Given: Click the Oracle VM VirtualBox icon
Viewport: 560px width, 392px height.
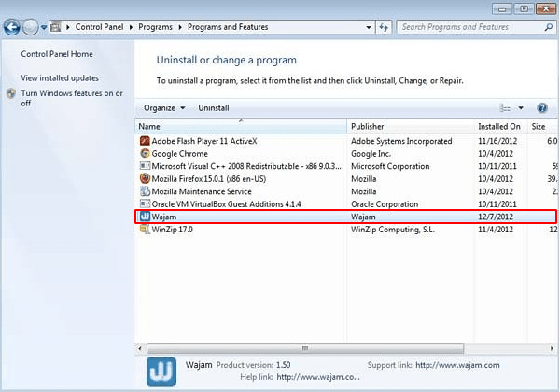Looking at the screenshot, I should pos(145,203).
